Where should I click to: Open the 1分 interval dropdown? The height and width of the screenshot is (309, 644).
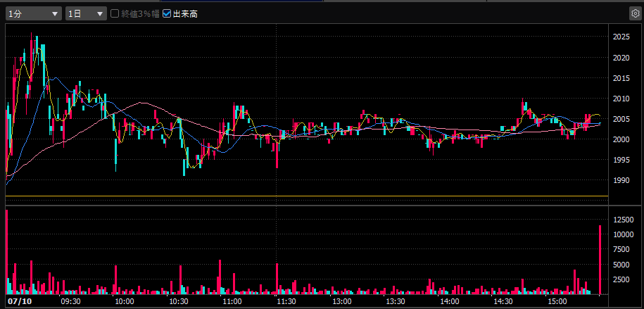[34, 13]
